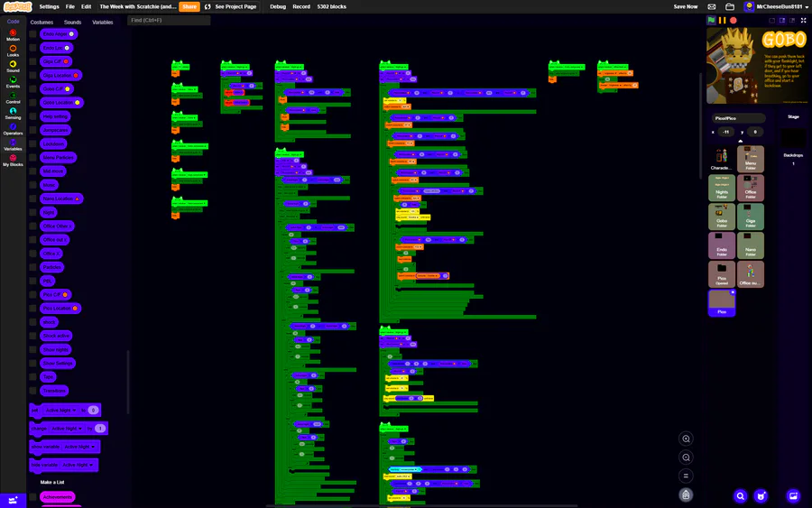Select the Events block category
Screen dimensions: 812x508
point(13,82)
